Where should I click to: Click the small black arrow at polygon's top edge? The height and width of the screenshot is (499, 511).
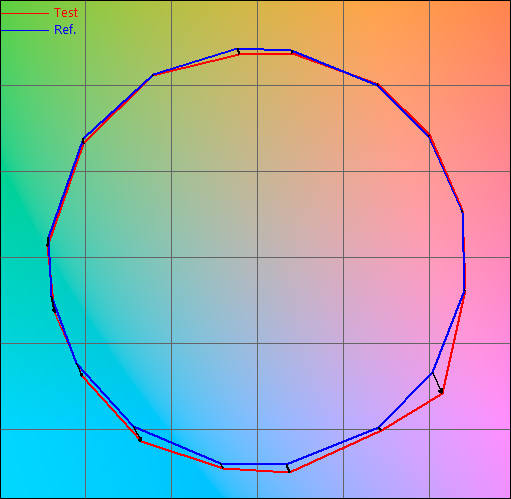238,51
